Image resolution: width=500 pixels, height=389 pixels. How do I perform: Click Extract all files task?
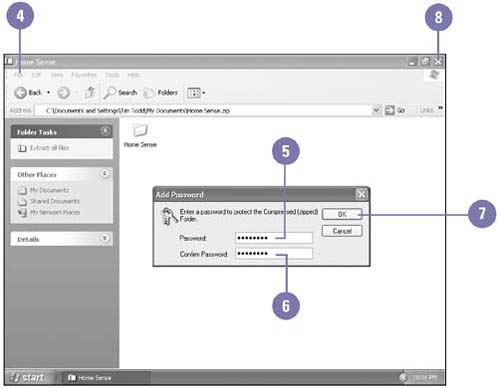44,148
